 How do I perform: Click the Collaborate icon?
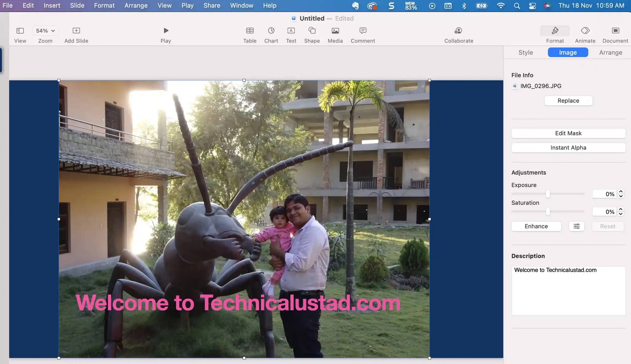(459, 35)
